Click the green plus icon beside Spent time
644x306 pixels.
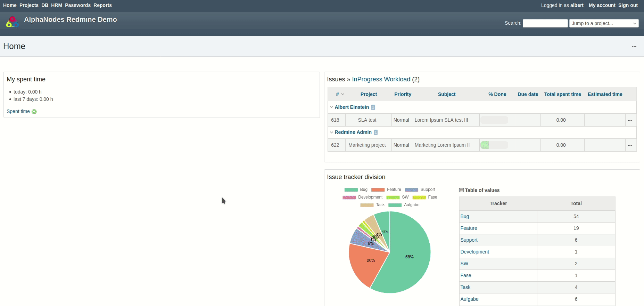click(34, 112)
